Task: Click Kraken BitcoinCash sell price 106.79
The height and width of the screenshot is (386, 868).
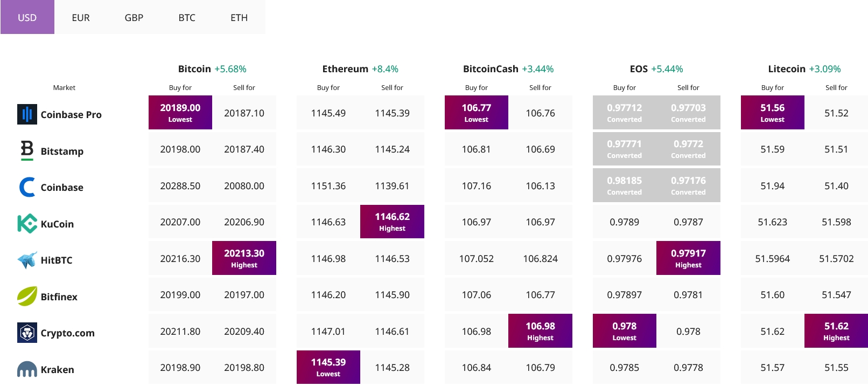Action: click(x=540, y=368)
